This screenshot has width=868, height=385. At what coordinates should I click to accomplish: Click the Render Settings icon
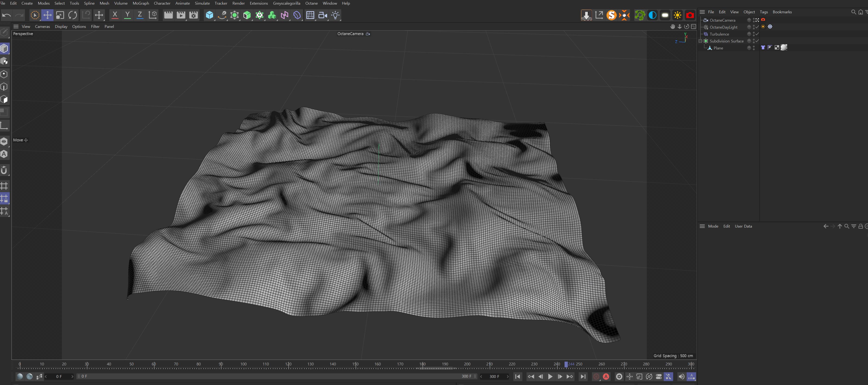[194, 15]
